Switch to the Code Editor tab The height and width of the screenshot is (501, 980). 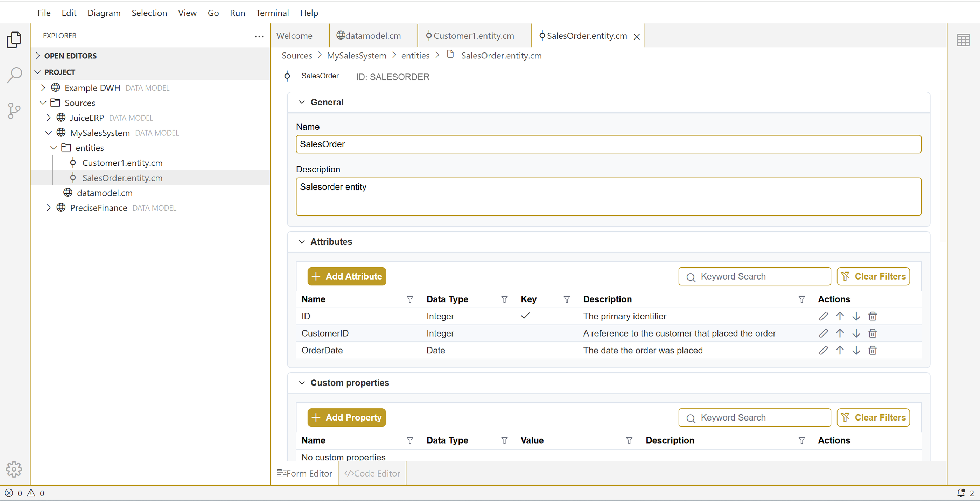click(x=372, y=473)
